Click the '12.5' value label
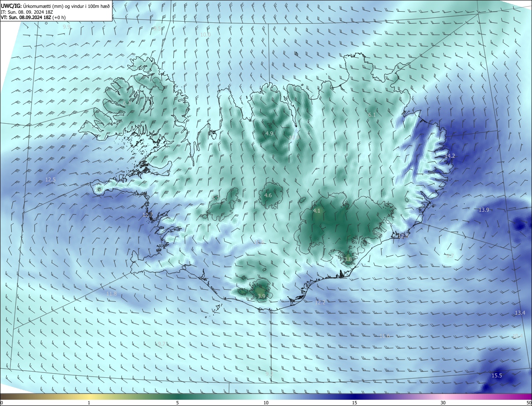Image resolution: width=532 pixels, height=406 pixels. click(50, 179)
